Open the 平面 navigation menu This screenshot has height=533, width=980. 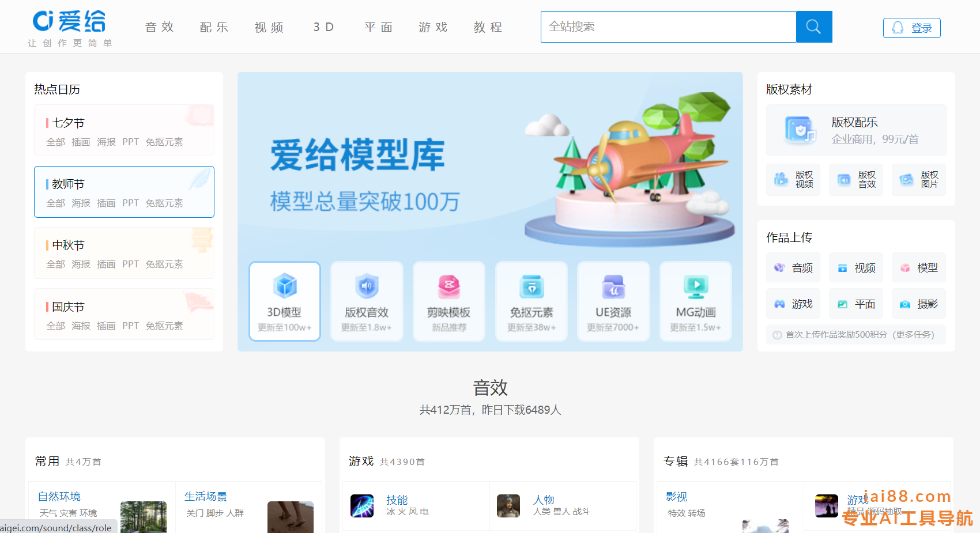(379, 27)
